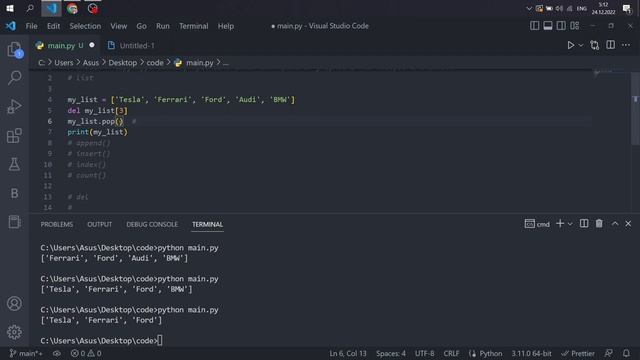Open the Run menu
This screenshot has width=640, height=360.
[162, 26]
